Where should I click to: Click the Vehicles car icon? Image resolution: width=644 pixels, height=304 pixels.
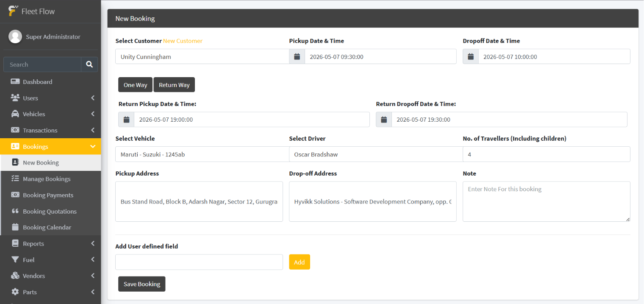tap(15, 114)
